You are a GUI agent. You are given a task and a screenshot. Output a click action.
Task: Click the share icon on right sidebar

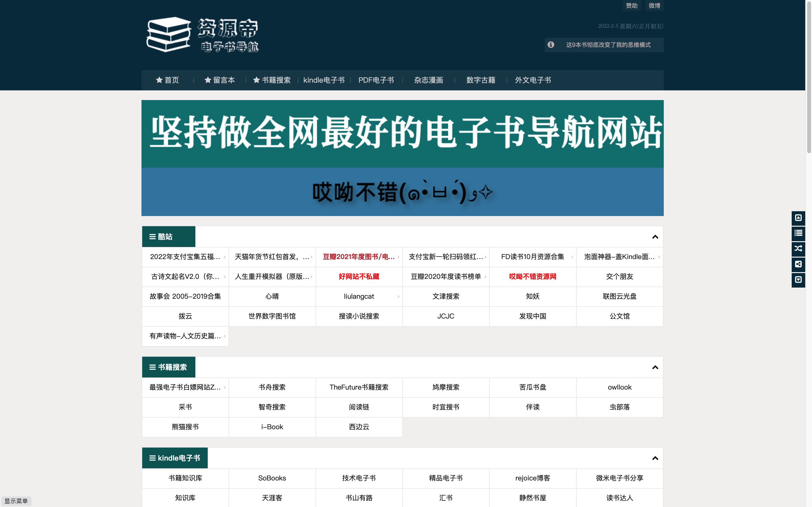798,264
